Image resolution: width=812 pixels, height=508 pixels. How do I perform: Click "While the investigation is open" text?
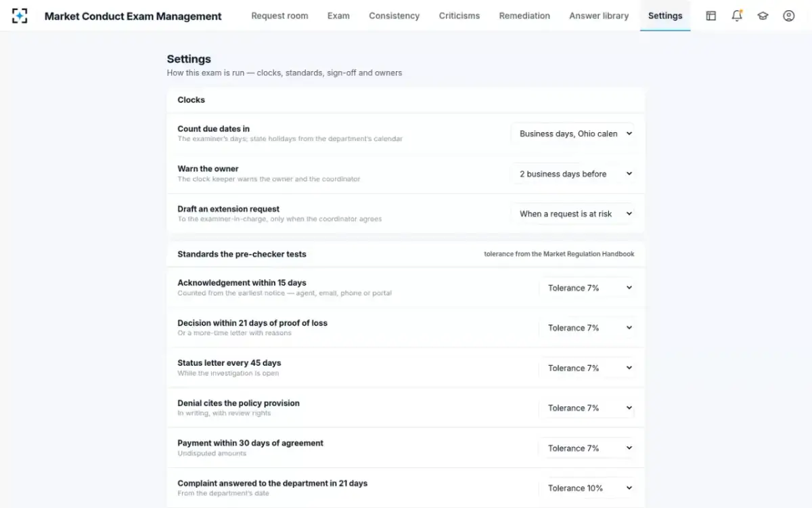pyautogui.click(x=228, y=373)
